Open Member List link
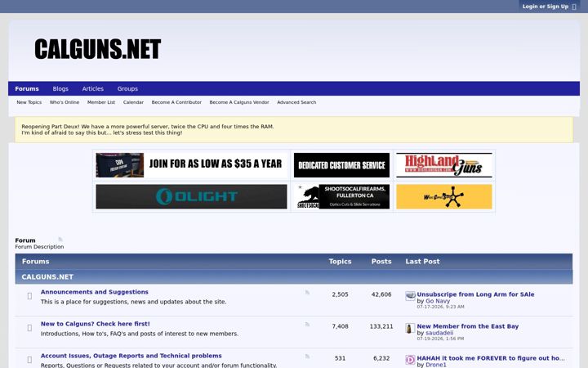The height and width of the screenshot is (368, 588). pos(101,102)
